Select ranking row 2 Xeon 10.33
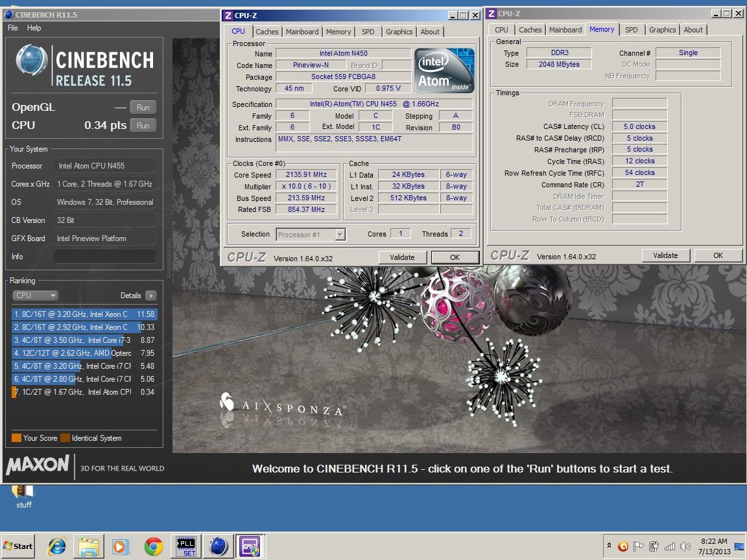 [x=84, y=327]
